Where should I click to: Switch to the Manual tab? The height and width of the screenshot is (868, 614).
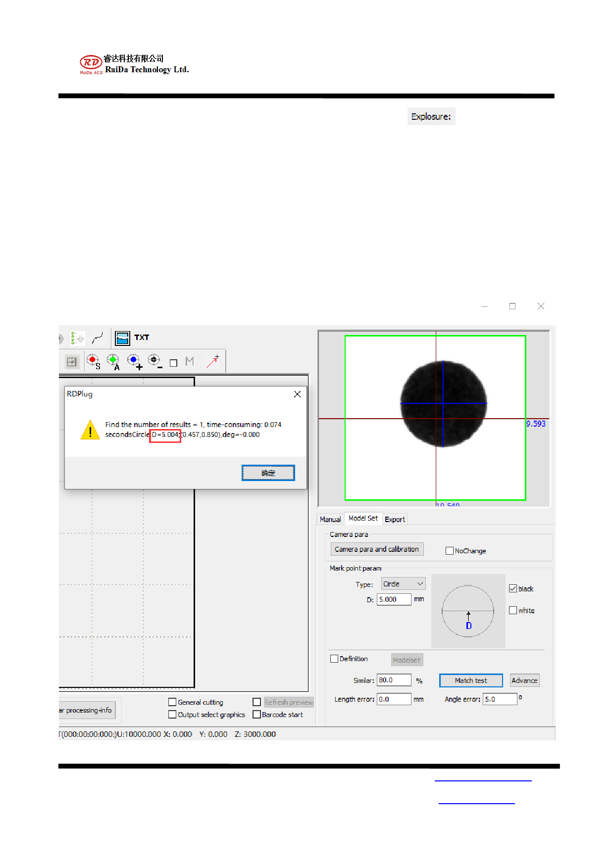point(330,519)
